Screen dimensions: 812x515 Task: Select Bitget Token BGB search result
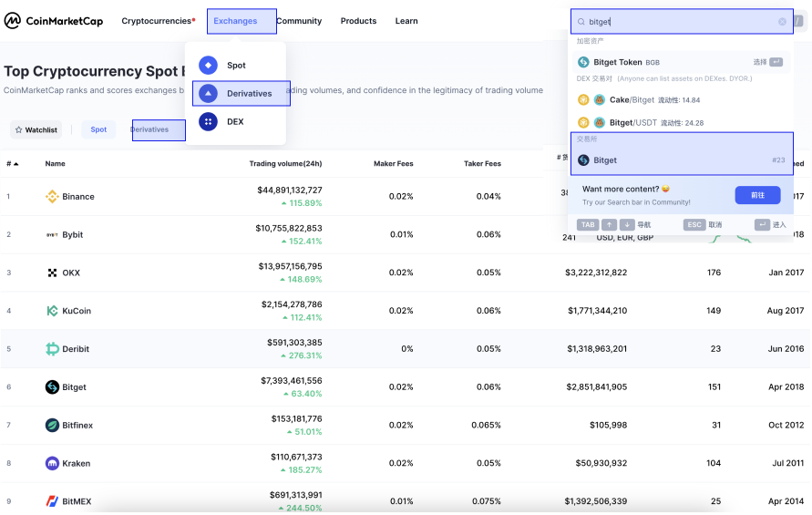click(x=681, y=62)
